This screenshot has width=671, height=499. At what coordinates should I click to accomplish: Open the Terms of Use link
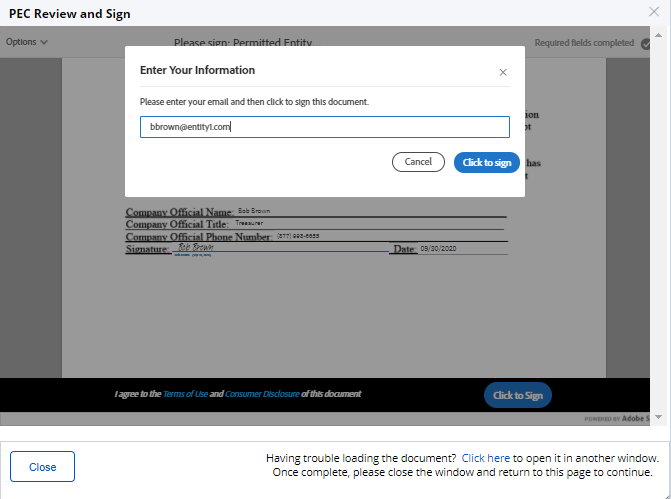[187, 394]
